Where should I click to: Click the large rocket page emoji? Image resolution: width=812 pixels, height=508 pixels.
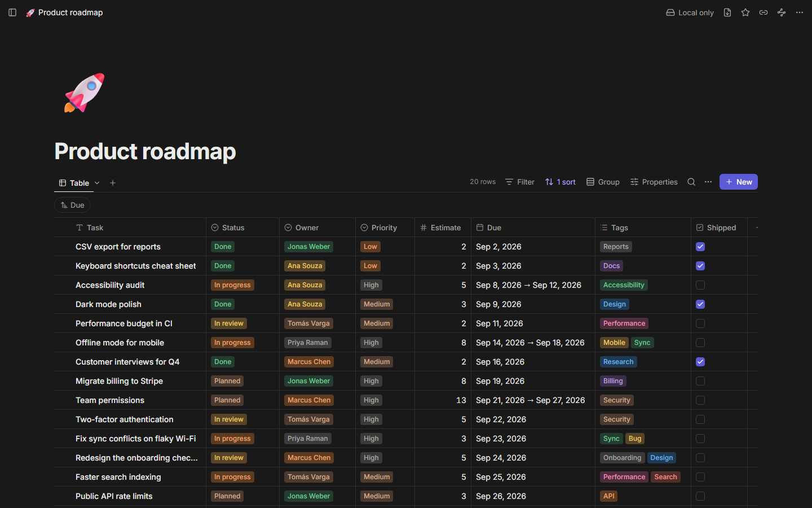(x=85, y=93)
